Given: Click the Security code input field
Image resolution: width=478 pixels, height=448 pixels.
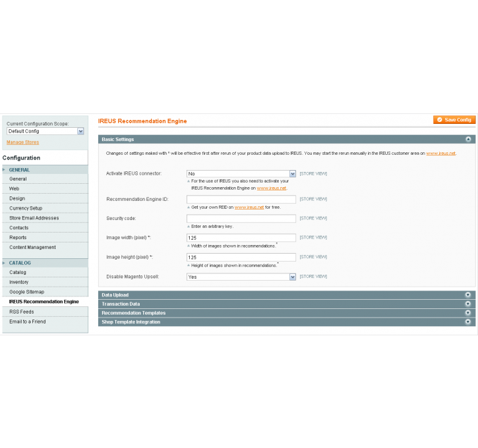Looking at the screenshot, I should 241,218.
